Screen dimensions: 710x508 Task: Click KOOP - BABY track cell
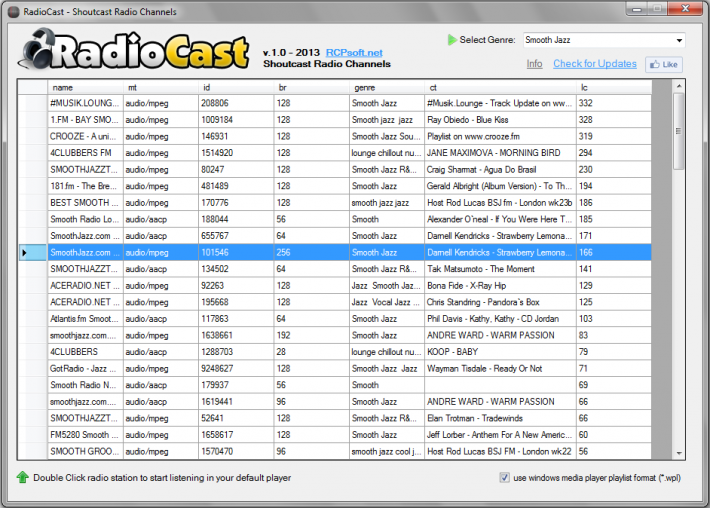pos(500,352)
